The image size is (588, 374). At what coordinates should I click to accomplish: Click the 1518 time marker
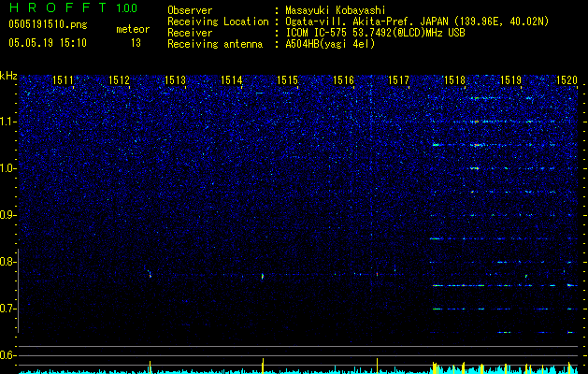point(454,79)
